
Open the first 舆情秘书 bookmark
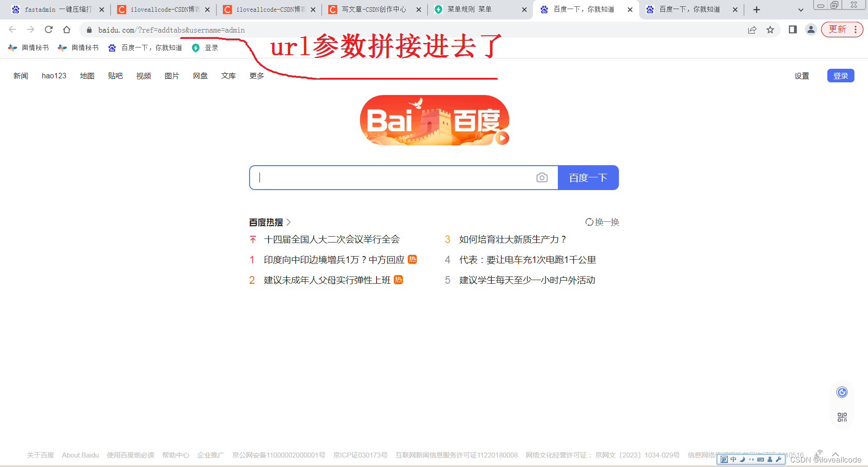(x=29, y=48)
